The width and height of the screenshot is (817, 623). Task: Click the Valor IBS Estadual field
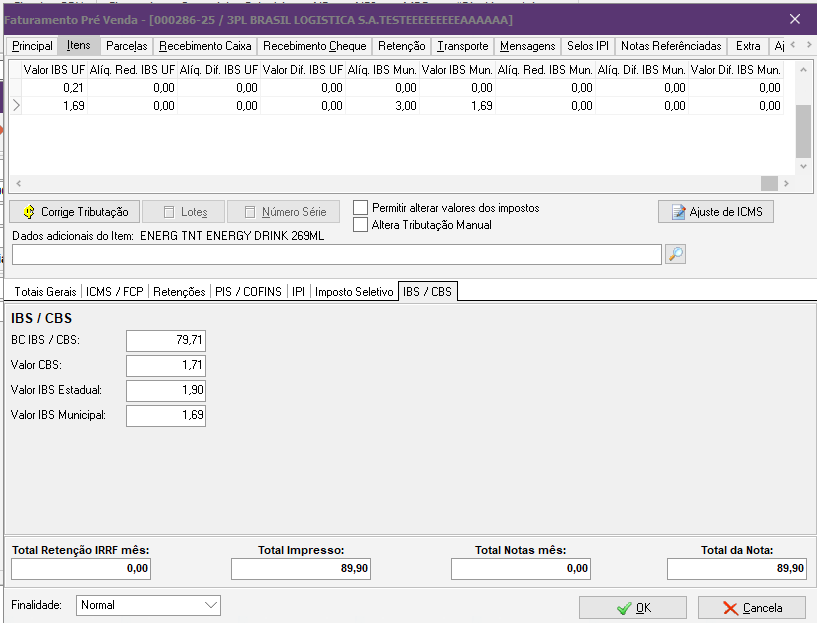point(166,390)
